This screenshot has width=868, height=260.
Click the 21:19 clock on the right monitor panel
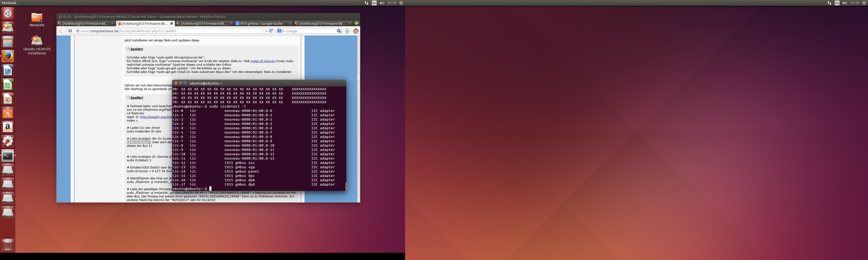[854, 3]
